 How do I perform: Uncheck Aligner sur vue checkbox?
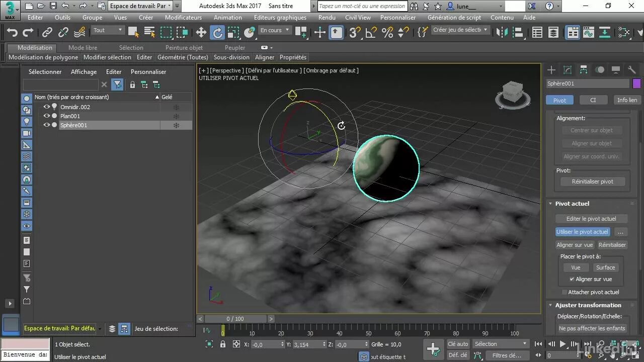572,279
